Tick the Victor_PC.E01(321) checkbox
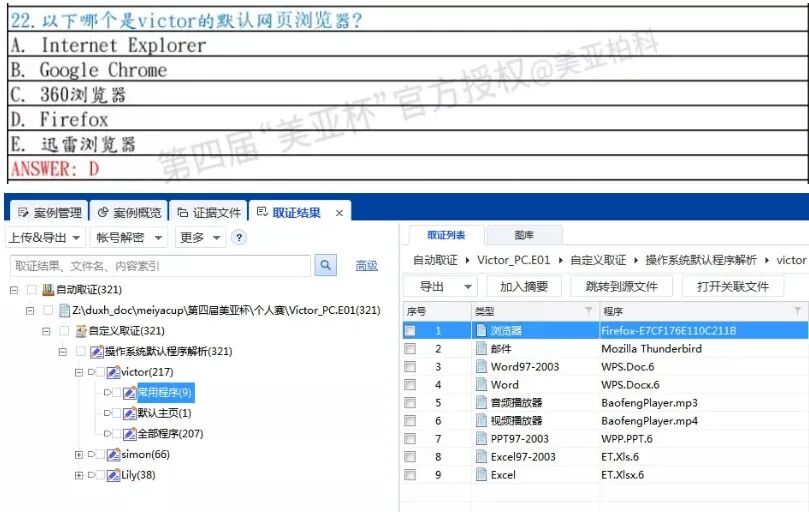 48,310
